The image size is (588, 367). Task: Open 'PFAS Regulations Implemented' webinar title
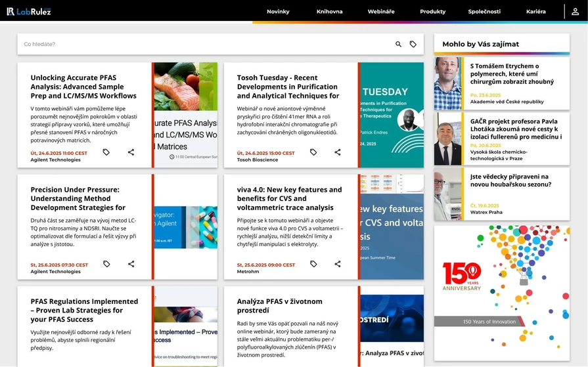pyautogui.click(x=84, y=310)
